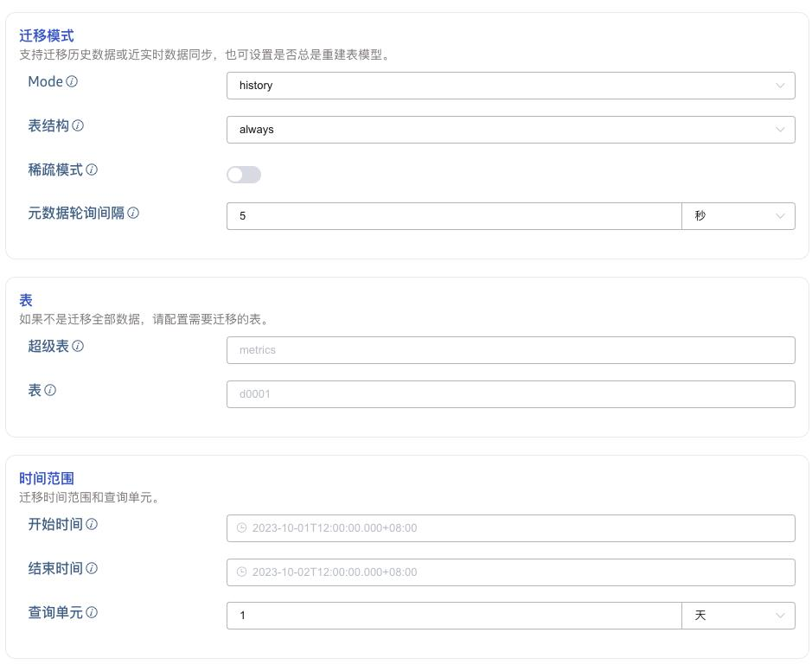Click the info icon beside 结束时间
Screen dimensions: 812x671
click(92, 568)
